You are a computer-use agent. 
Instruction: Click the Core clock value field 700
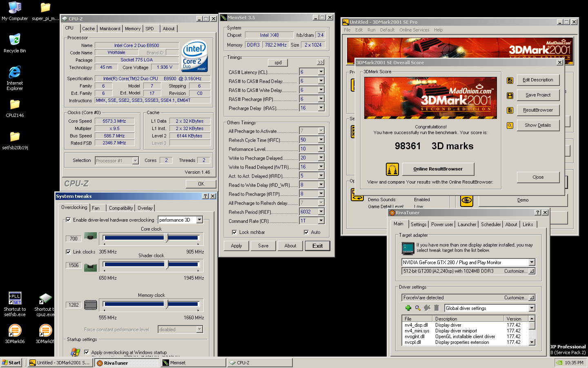click(73, 238)
